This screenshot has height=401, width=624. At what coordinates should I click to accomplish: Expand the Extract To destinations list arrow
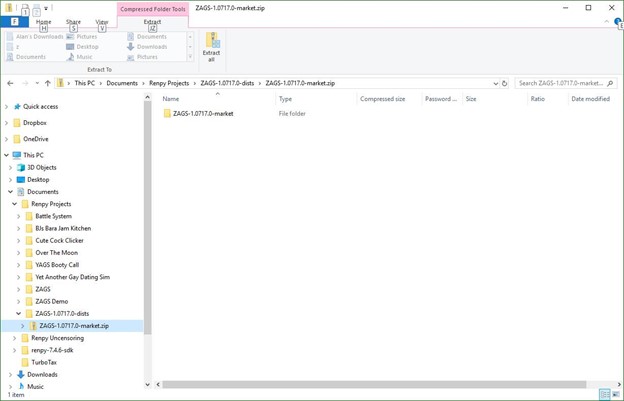(x=190, y=57)
